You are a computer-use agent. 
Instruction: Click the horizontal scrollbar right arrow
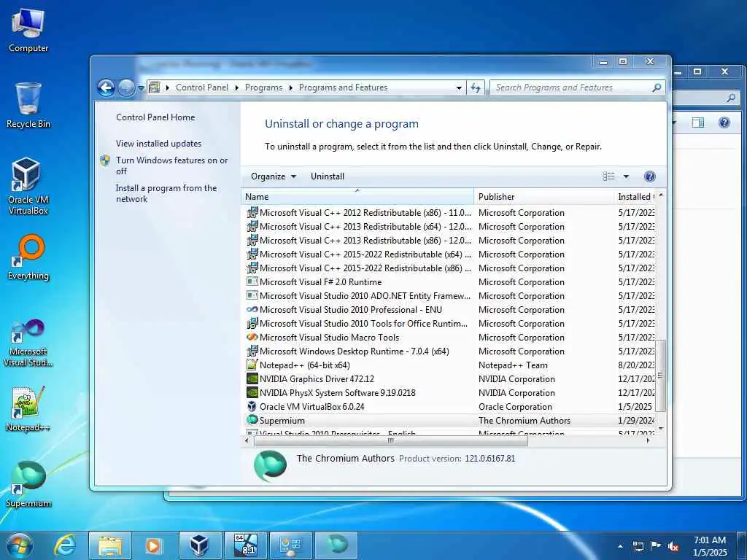pyautogui.click(x=648, y=441)
